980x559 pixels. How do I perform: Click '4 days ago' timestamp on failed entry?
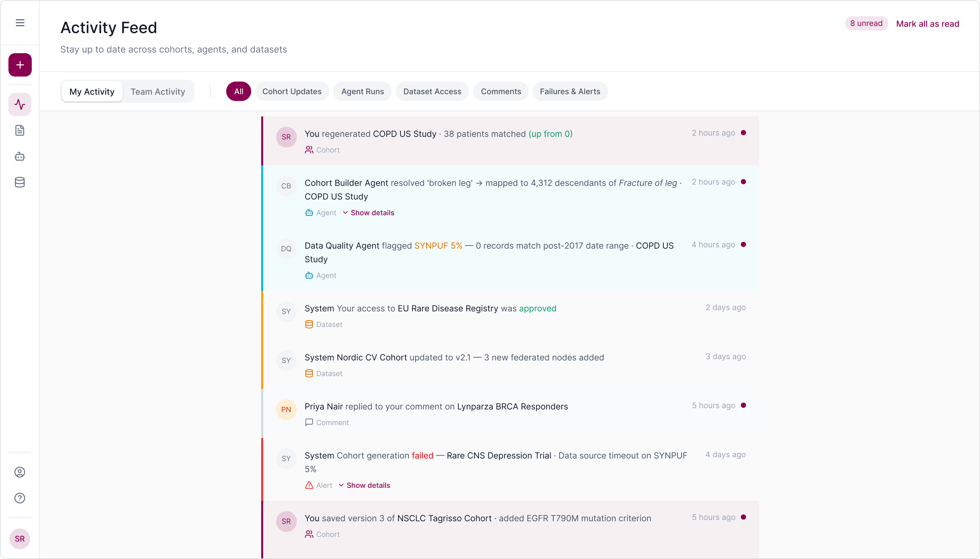click(x=725, y=455)
